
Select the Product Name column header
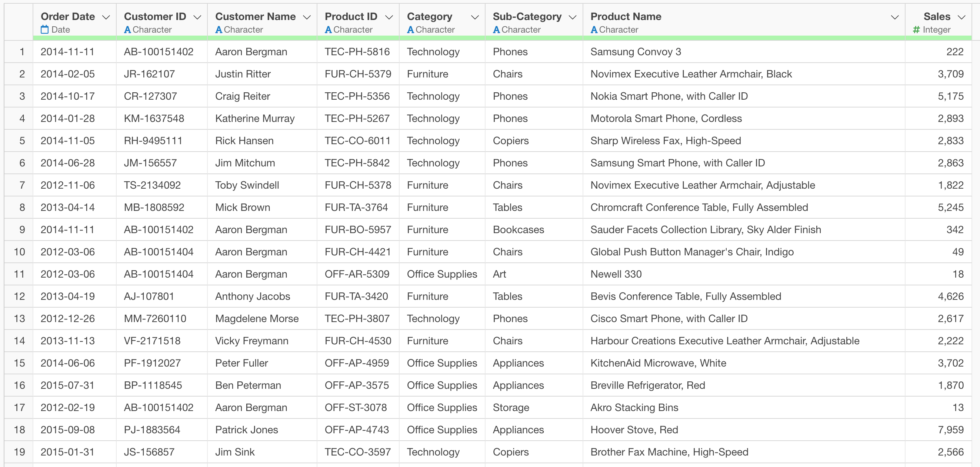click(x=626, y=16)
